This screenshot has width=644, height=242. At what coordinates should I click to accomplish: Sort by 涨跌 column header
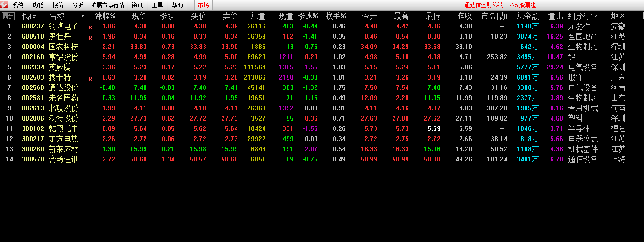pos(167,16)
